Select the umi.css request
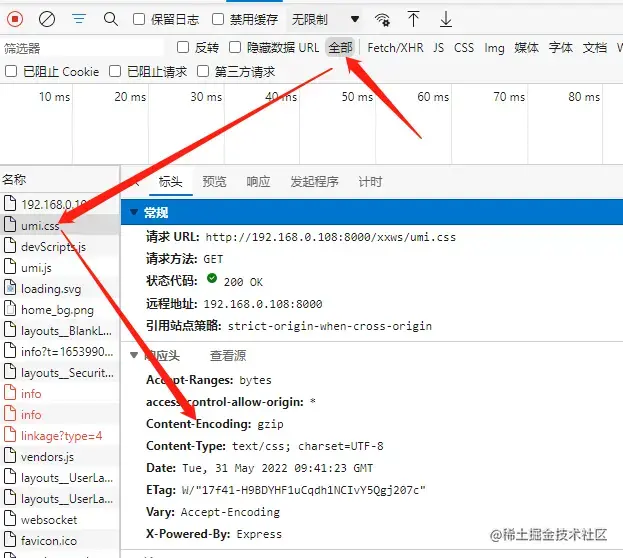Image resolution: width=623 pixels, height=558 pixels. (60, 225)
